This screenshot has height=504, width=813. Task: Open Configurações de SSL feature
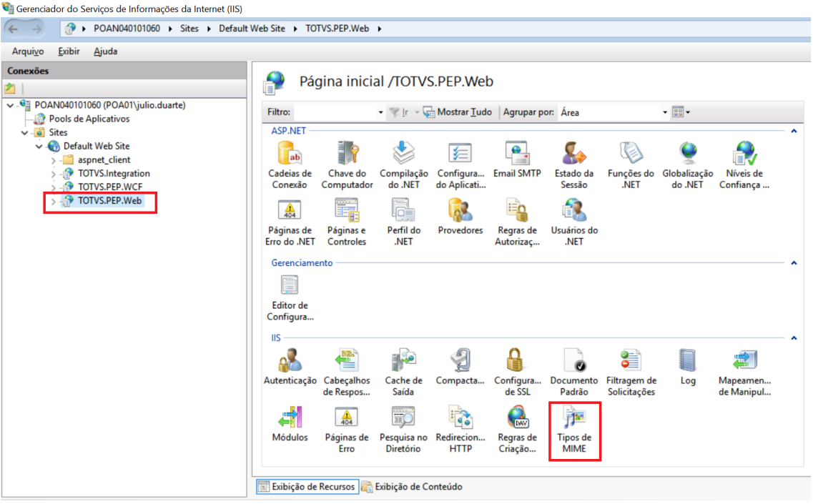click(x=517, y=372)
